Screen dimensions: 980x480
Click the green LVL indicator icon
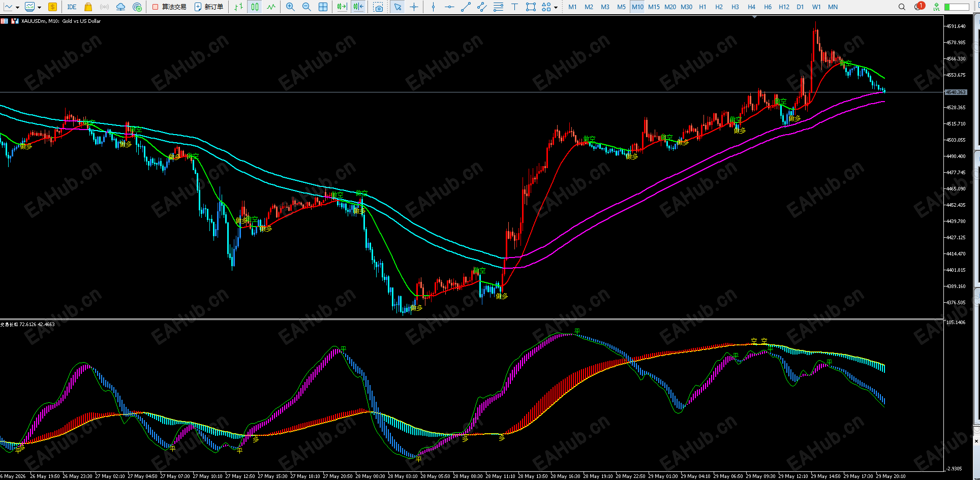pos(936,7)
